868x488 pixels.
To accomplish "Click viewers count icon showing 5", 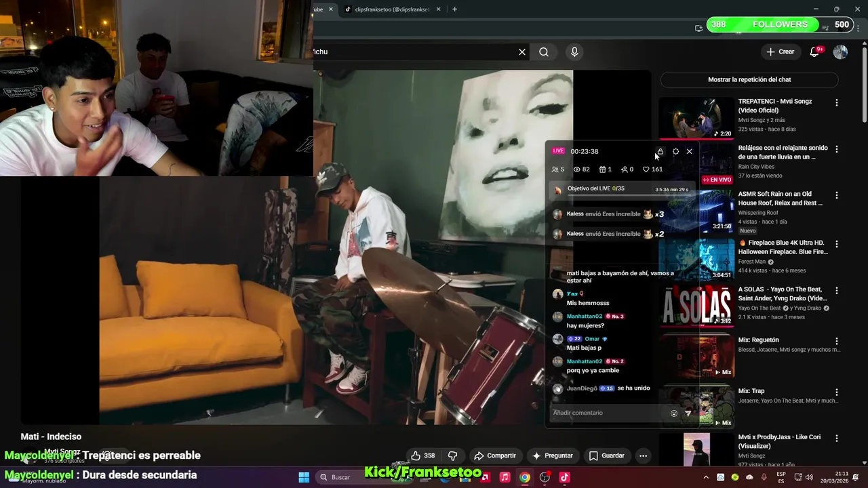I will point(555,169).
